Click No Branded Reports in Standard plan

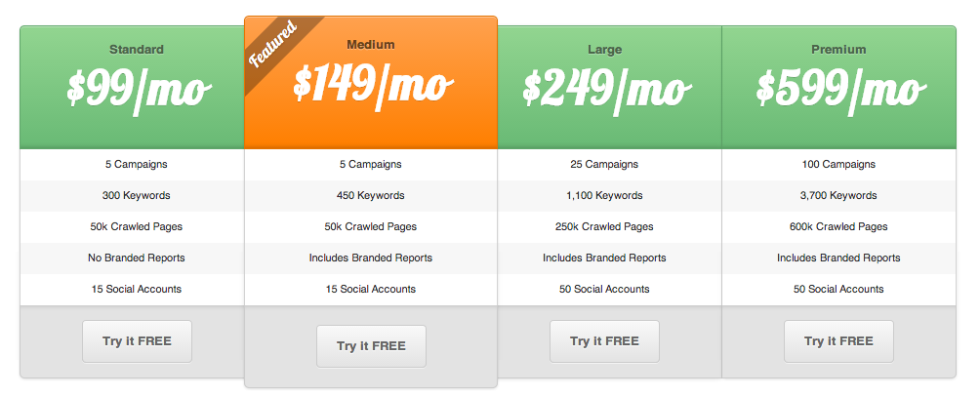[137, 258]
